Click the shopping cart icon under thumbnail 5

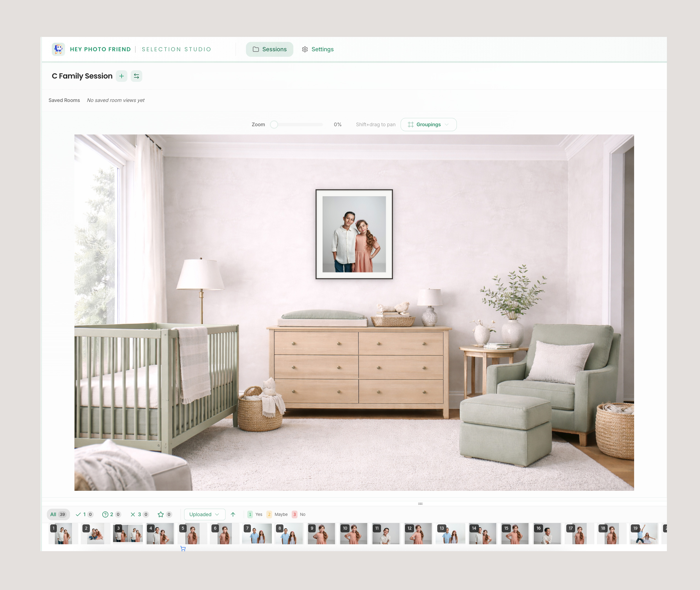tap(183, 549)
